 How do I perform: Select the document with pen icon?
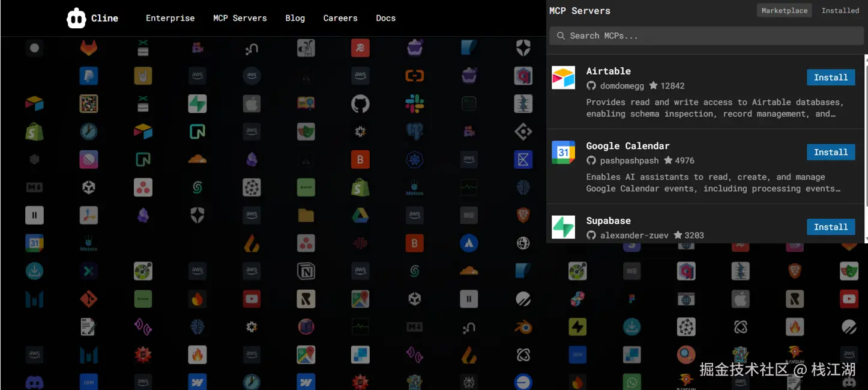(89, 327)
